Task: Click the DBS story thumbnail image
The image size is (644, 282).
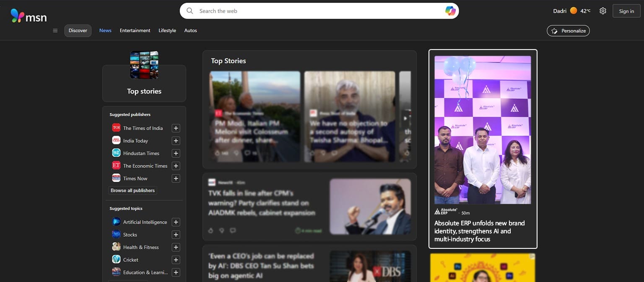Action: (370, 266)
